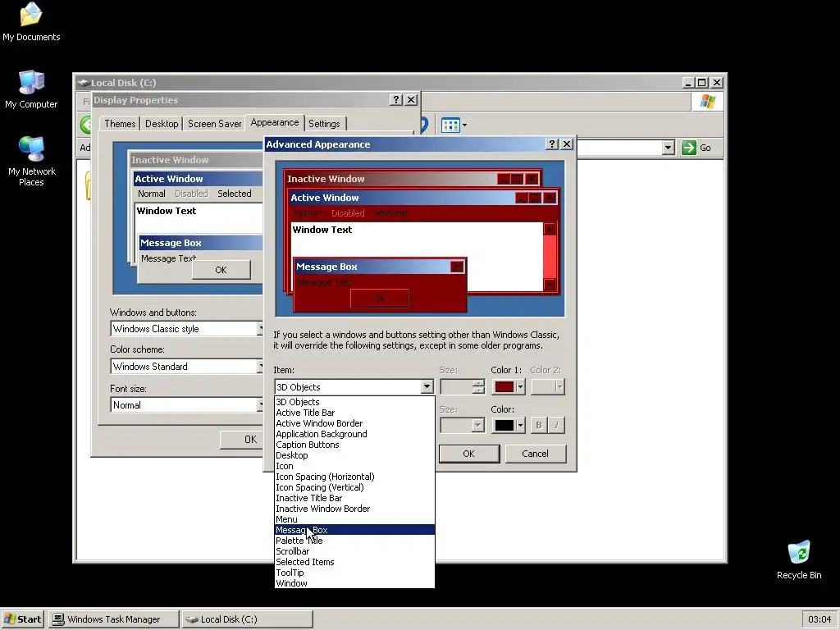Expand the address bar dropdown in Local Disk window

pyautogui.click(x=668, y=148)
